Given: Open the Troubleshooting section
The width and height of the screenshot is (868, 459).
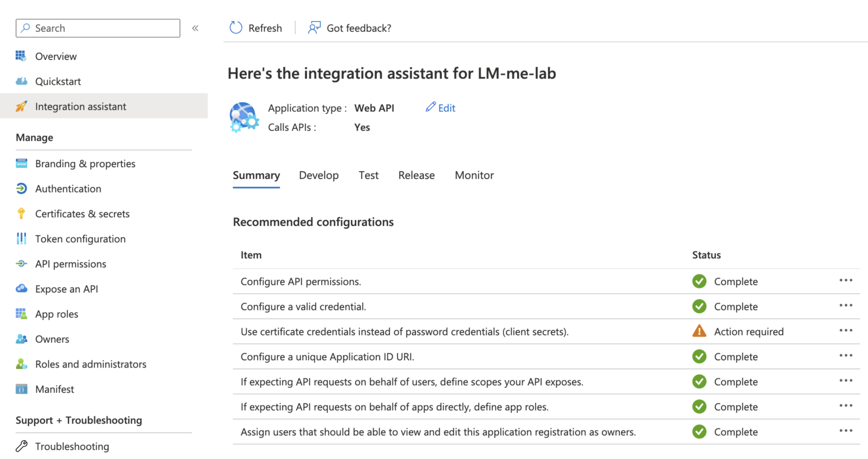Looking at the screenshot, I should point(72,446).
